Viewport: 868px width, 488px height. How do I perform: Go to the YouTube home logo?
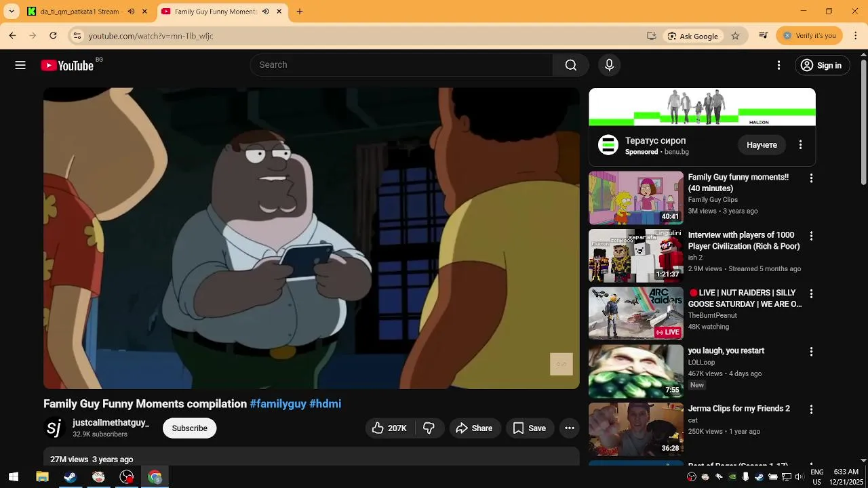tap(67, 65)
